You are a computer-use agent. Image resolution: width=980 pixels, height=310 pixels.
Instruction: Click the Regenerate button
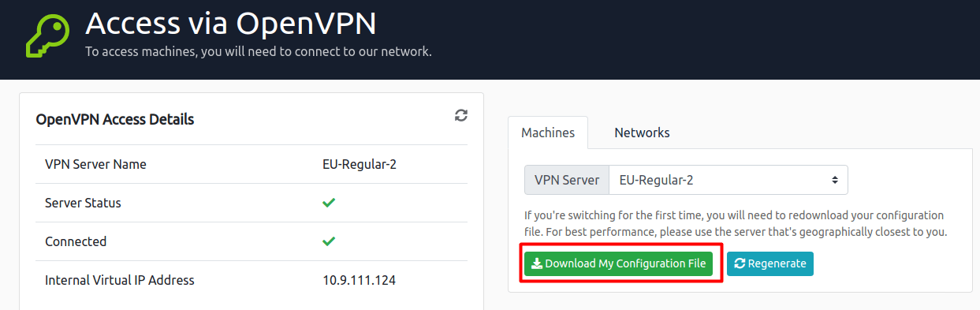click(769, 263)
